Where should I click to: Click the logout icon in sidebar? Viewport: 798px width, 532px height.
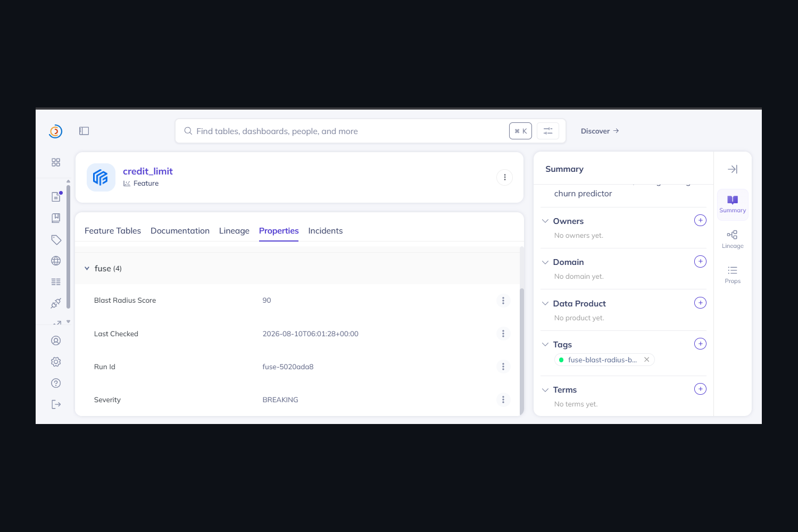[x=56, y=404]
